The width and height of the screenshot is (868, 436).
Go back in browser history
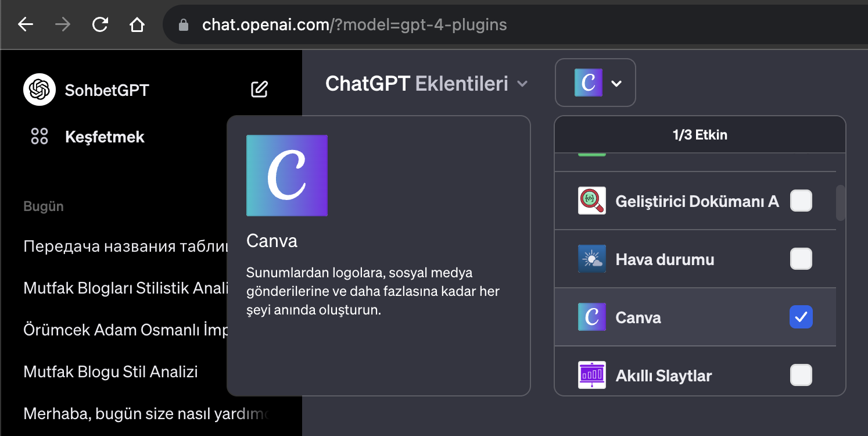tap(26, 25)
